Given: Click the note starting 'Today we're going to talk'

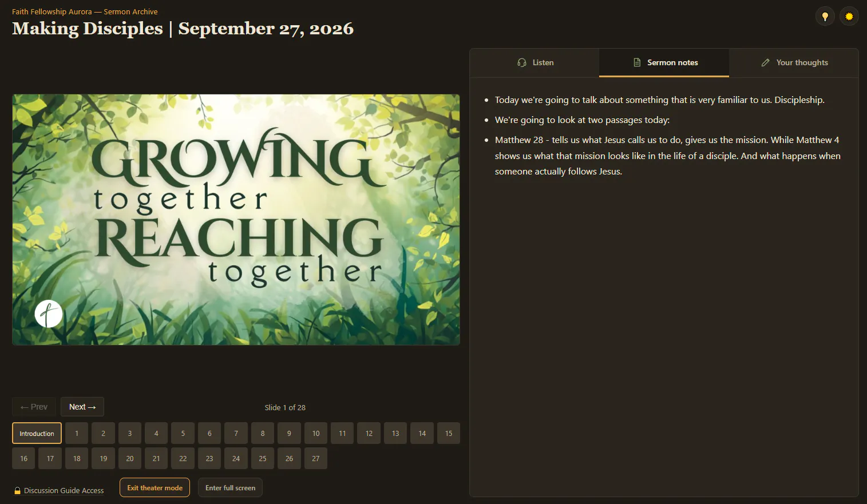Looking at the screenshot, I should tap(659, 100).
